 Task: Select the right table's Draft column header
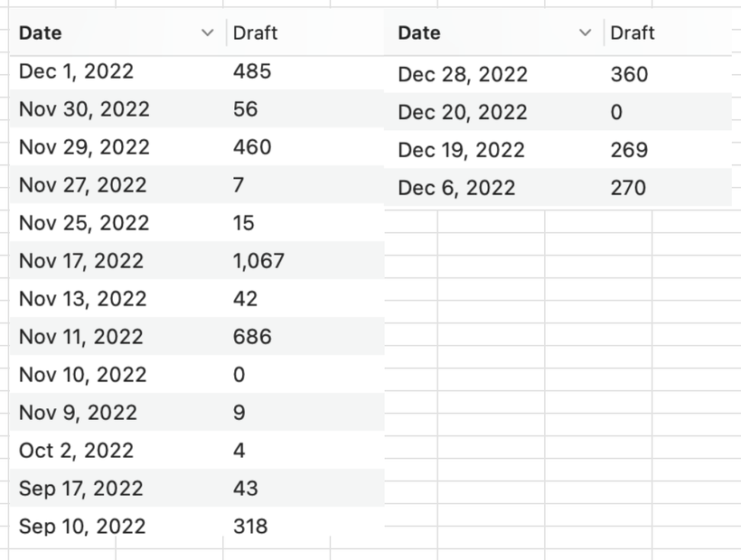(x=668, y=33)
